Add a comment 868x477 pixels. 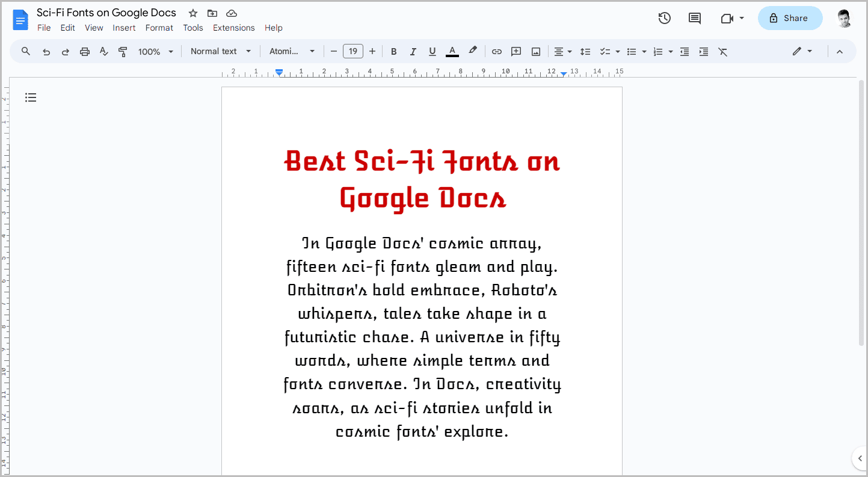click(x=516, y=51)
